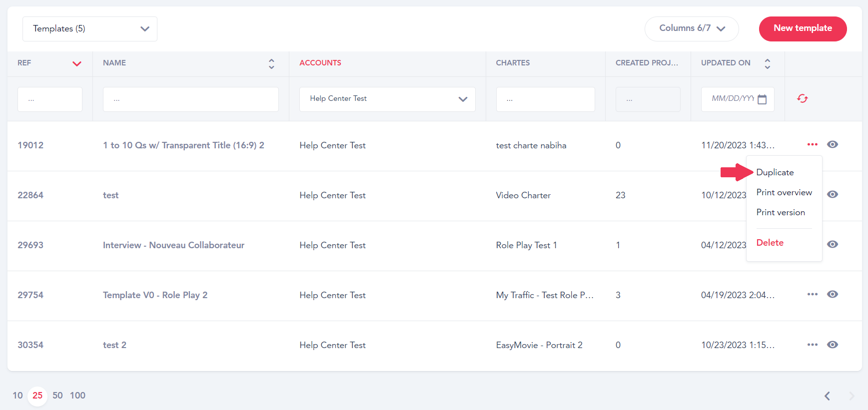The image size is (868, 410).
Task: Open the Columns 6/7 selector
Action: point(692,28)
